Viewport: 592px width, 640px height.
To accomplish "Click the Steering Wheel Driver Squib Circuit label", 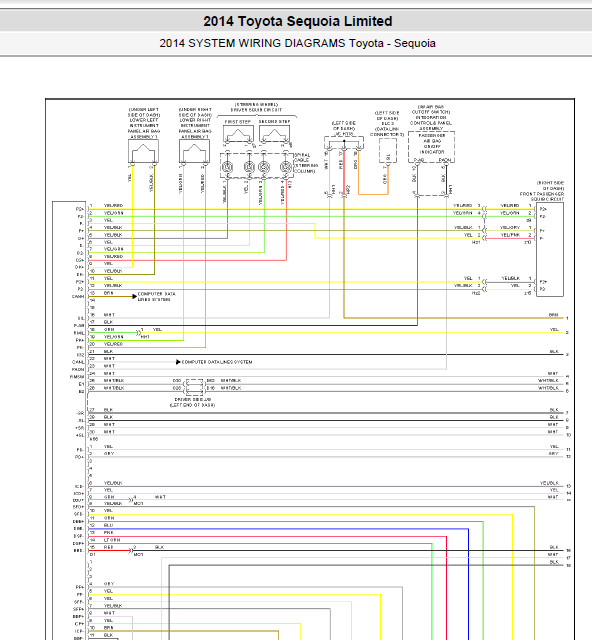I will coord(256,107).
